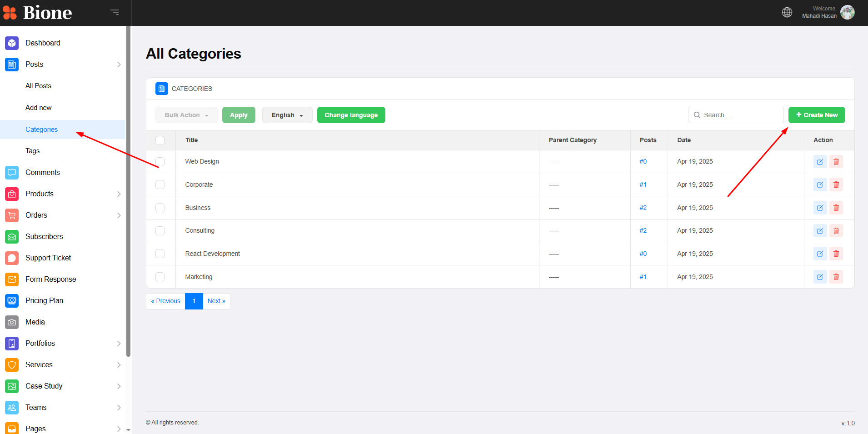Collapse the sidebar with the hamburger icon
Image resolution: width=868 pixels, height=434 pixels.
[115, 12]
